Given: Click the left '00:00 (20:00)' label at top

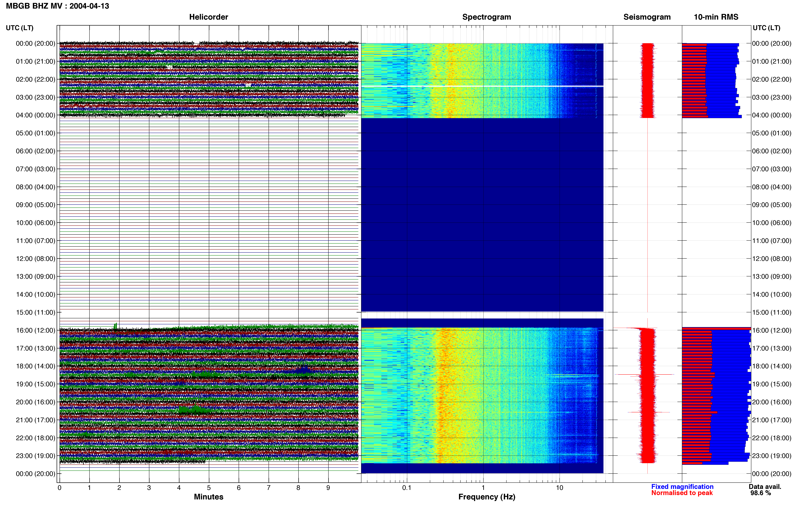Looking at the screenshot, I should pos(36,43).
